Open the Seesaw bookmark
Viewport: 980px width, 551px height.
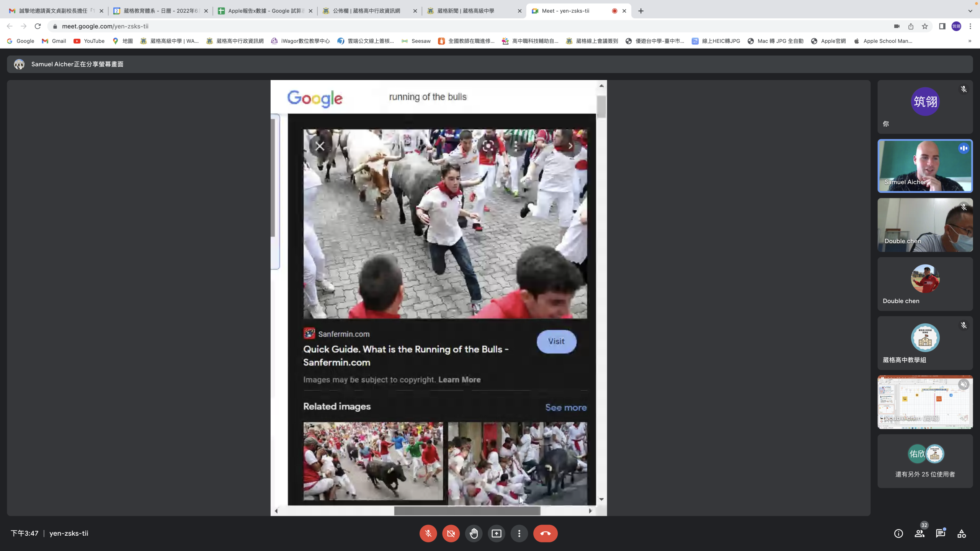[x=416, y=41]
